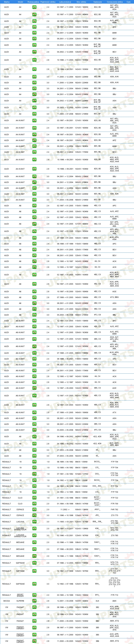Select the Z7X 775 engine code cell
This screenshot has height=644, width=134.
pos(114,515)
